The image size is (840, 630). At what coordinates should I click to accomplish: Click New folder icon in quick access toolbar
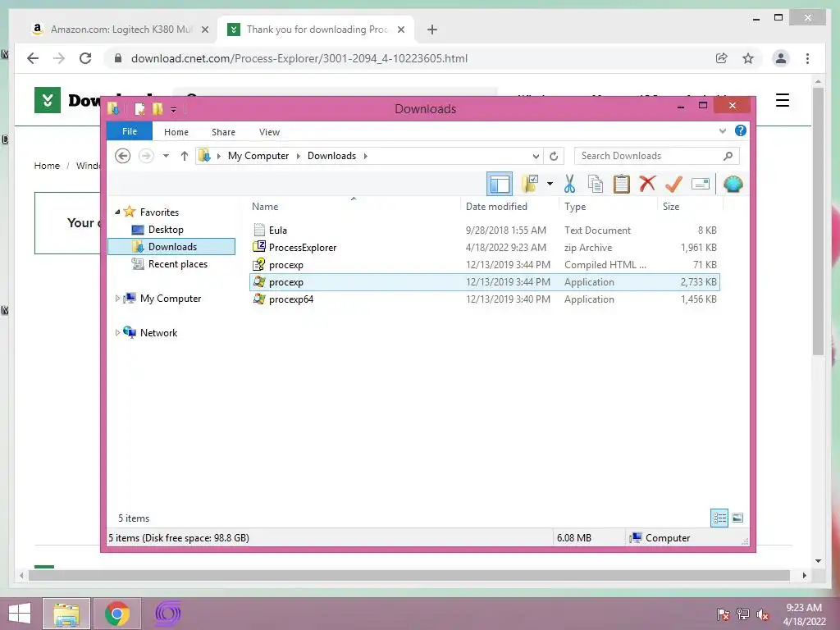157,109
